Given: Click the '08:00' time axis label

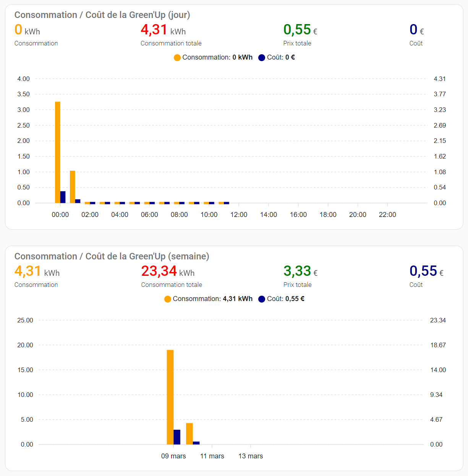Looking at the screenshot, I should click(179, 215).
